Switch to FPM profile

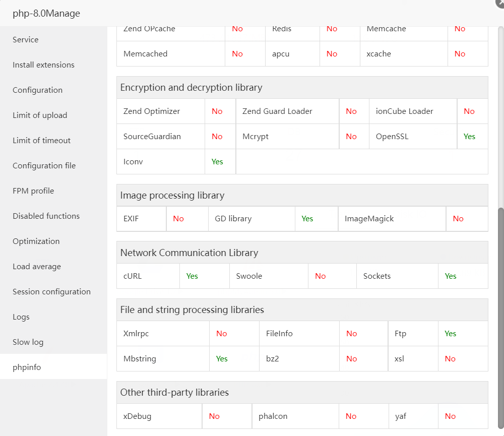[x=33, y=191]
